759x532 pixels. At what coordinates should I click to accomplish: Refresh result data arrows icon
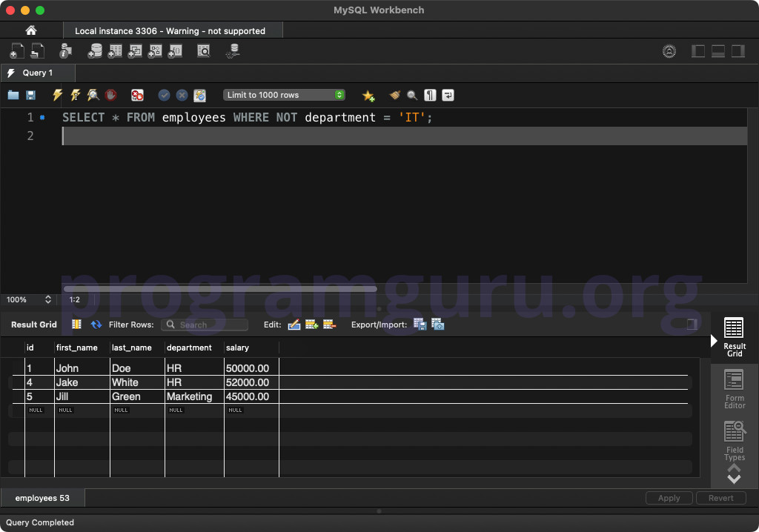[x=96, y=325]
